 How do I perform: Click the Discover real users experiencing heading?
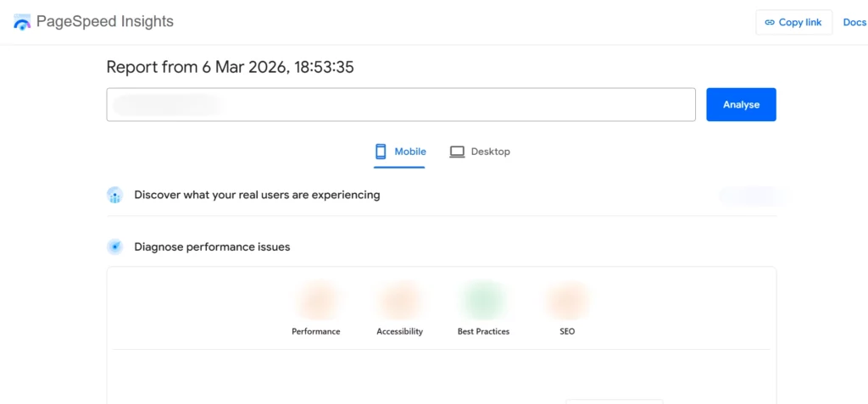pos(257,195)
